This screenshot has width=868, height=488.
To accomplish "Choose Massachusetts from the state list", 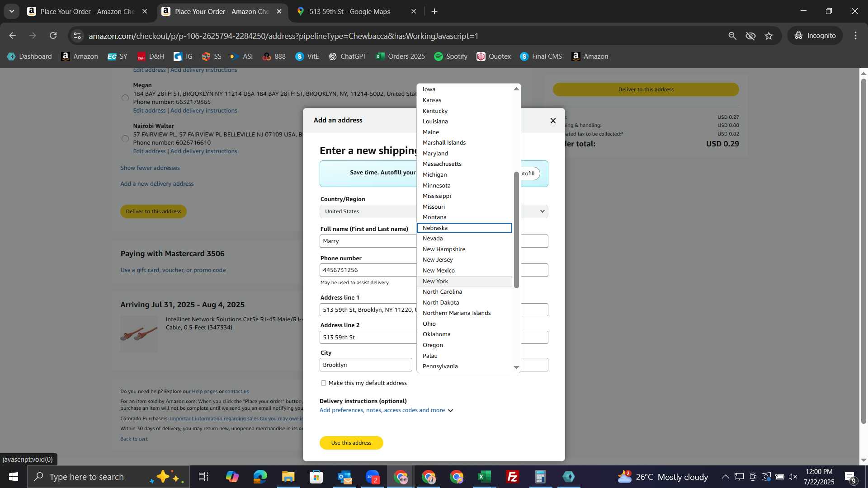I will [464, 164].
